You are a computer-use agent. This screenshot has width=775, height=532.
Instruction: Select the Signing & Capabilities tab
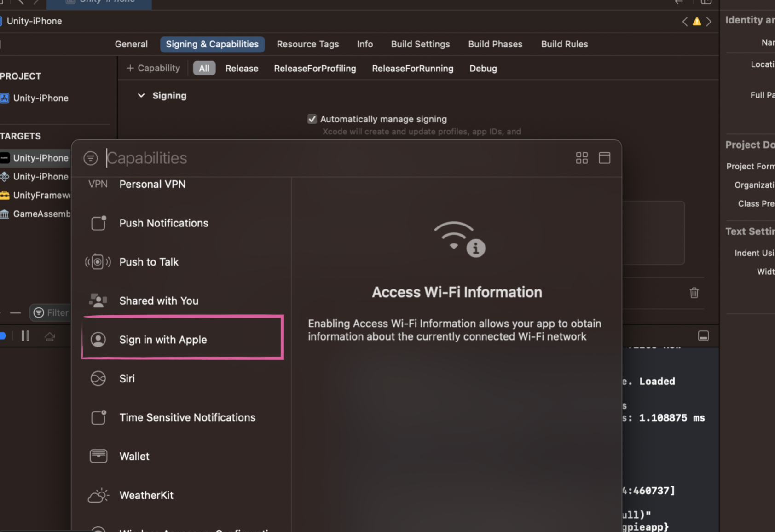point(212,44)
